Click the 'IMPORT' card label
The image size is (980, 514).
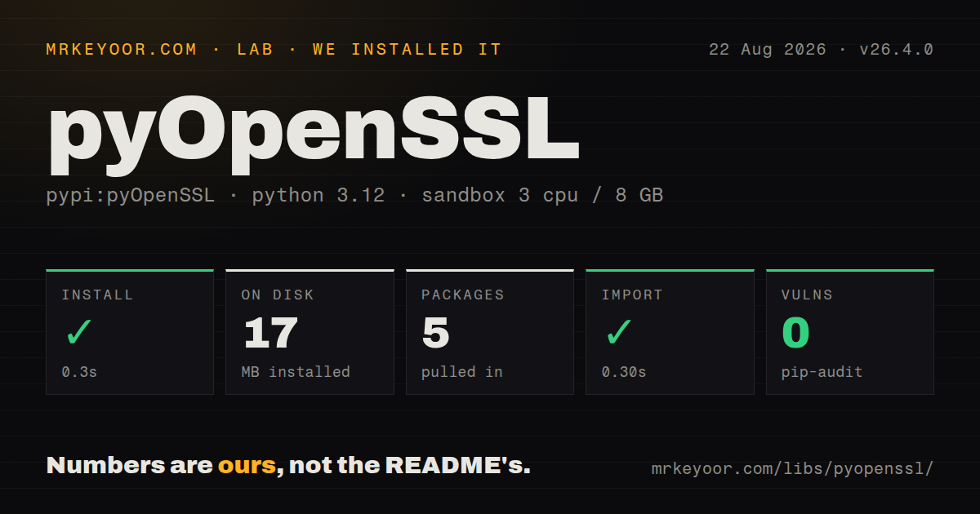pos(632,295)
